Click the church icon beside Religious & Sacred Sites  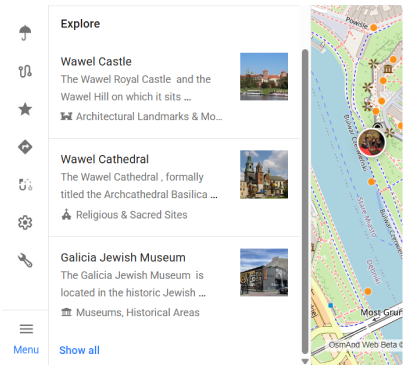coord(66,214)
